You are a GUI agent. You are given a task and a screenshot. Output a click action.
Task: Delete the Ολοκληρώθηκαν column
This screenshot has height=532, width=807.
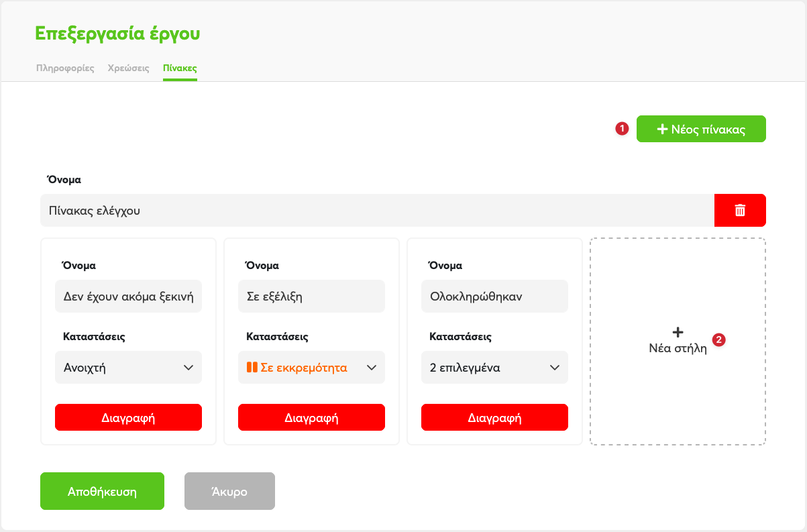point(494,417)
